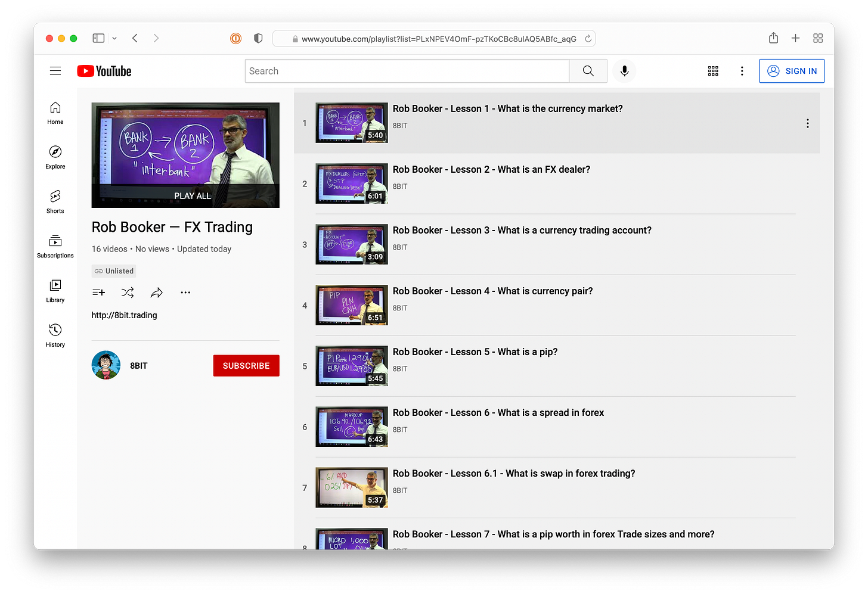Open Safari privacy shield icon
The height and width of the screenshot is (594, 868).
coord(258,38)
